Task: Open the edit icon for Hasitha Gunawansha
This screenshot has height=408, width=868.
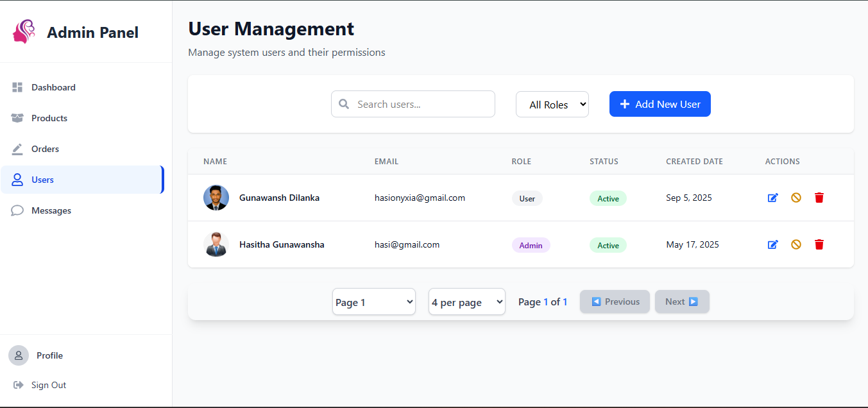Action: (x=773, y=244)
